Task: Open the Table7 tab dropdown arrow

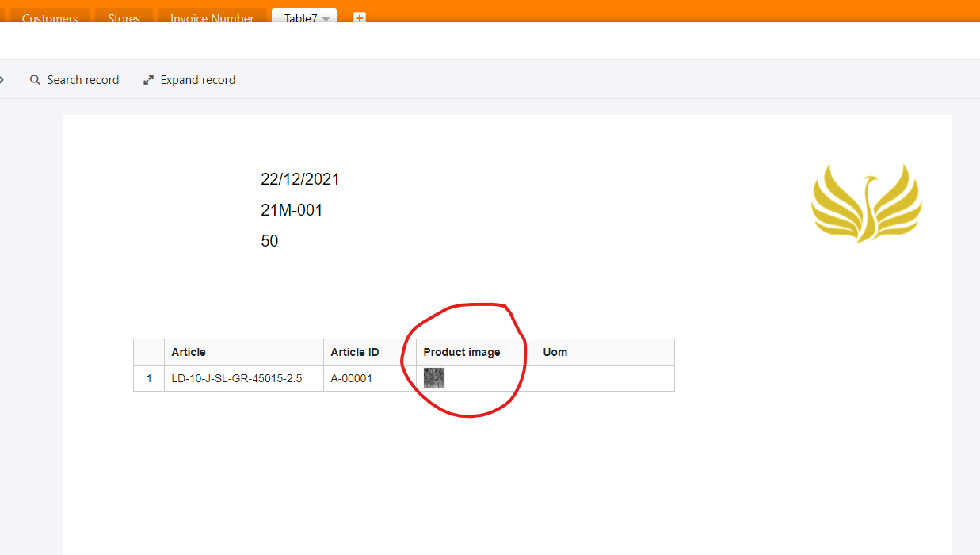Action: click(x=326, y=19)
